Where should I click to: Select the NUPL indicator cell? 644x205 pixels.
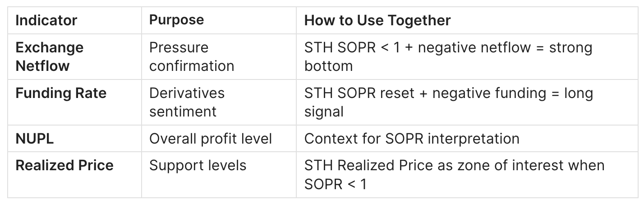point(35,139)
